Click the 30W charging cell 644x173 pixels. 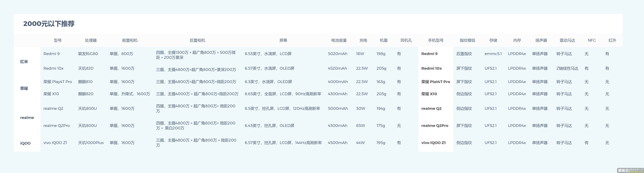[361, 109]
